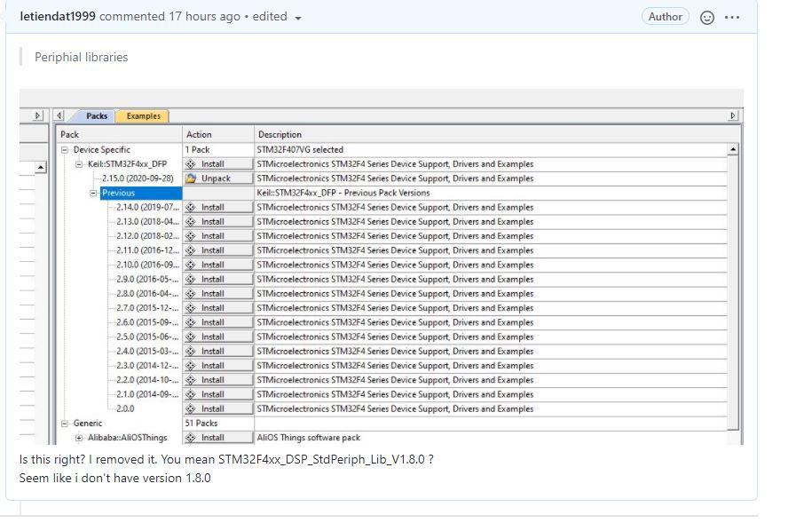This screenshot has height=531, width=812.
Task: Install pack version 2.4.0
Action: point(218,352)
